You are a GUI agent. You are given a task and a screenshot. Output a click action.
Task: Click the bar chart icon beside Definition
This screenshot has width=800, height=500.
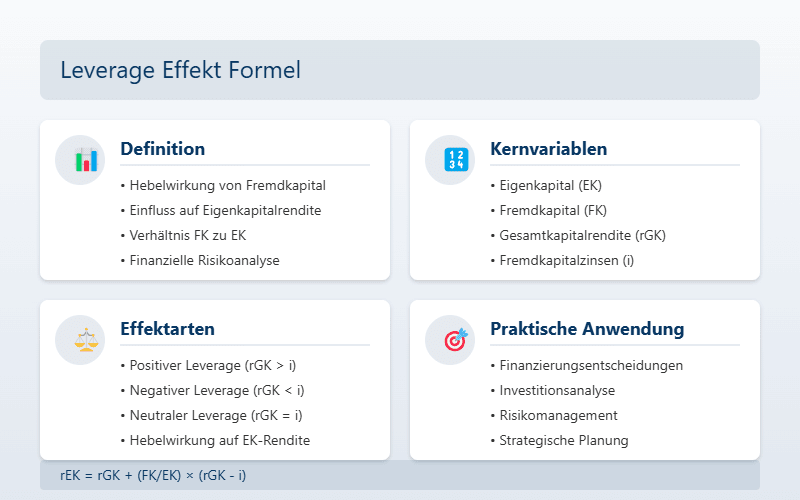(85, 160)
